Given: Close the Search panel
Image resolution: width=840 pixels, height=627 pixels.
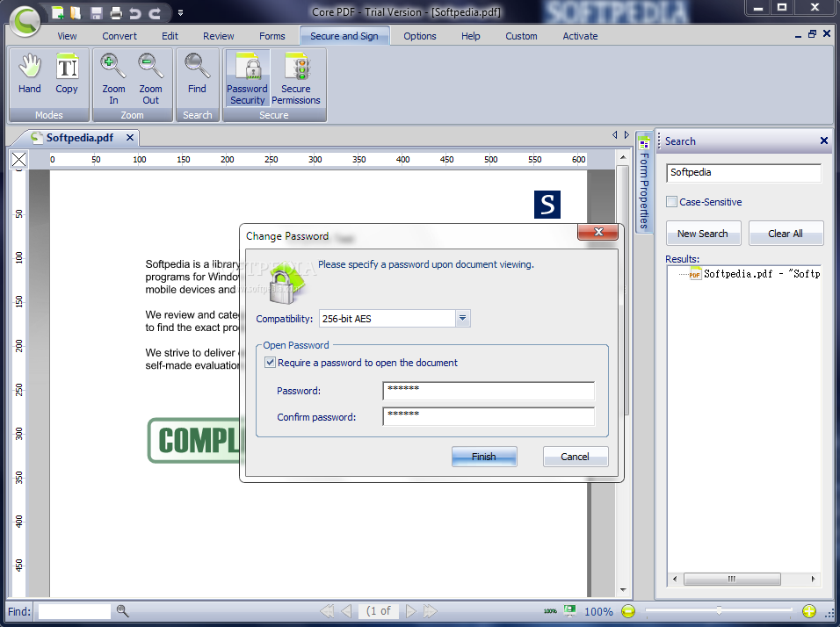Looking at the screenshot, I should (x=824, y=141).
